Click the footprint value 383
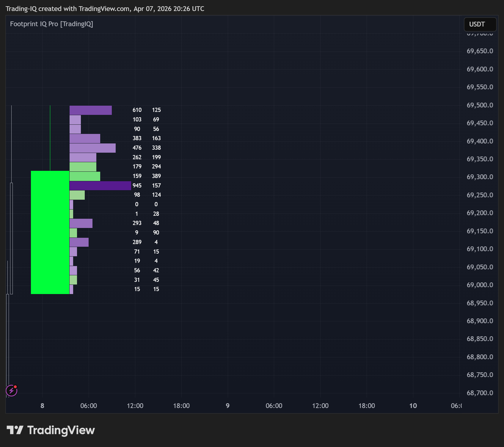 tap(137, 138)
